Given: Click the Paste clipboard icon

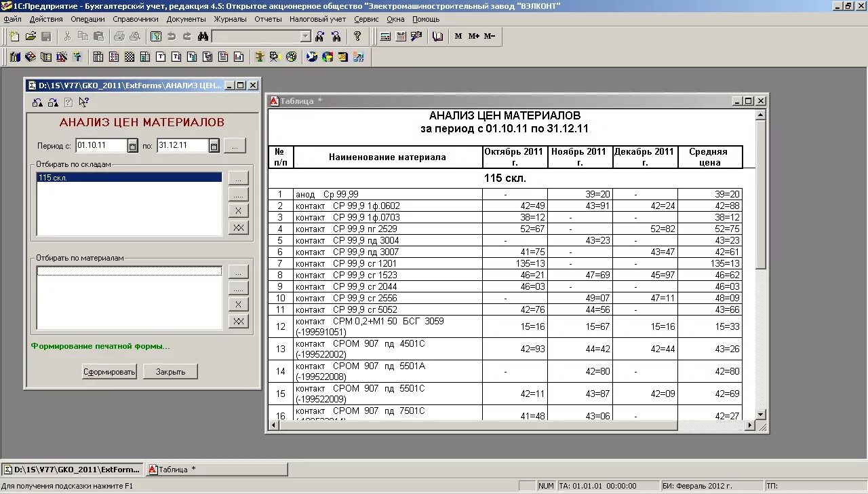Looking at the screenshot, I should pos(98,36).
